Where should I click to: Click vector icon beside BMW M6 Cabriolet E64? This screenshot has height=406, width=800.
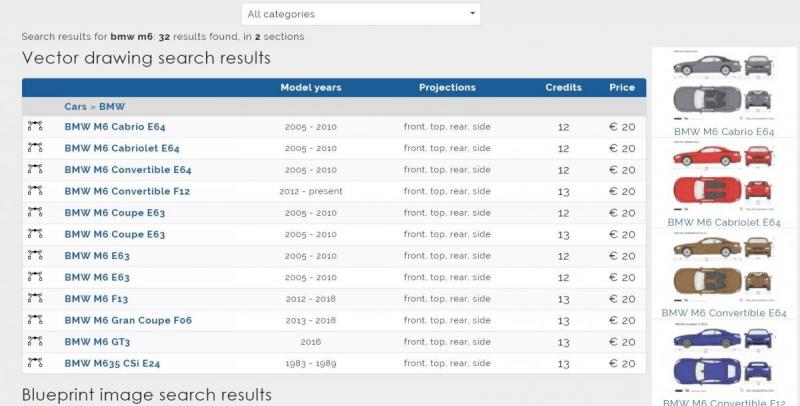(x=35, y=147)
